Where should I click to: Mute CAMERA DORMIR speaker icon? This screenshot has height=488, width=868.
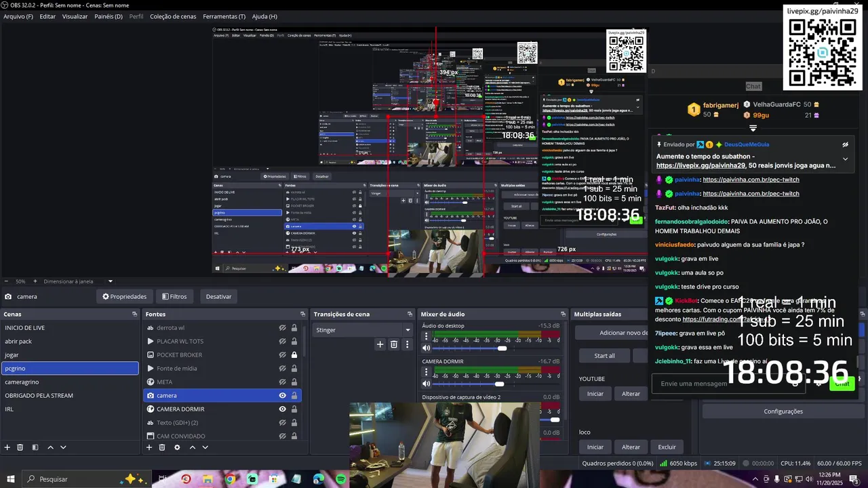point(427,384)
